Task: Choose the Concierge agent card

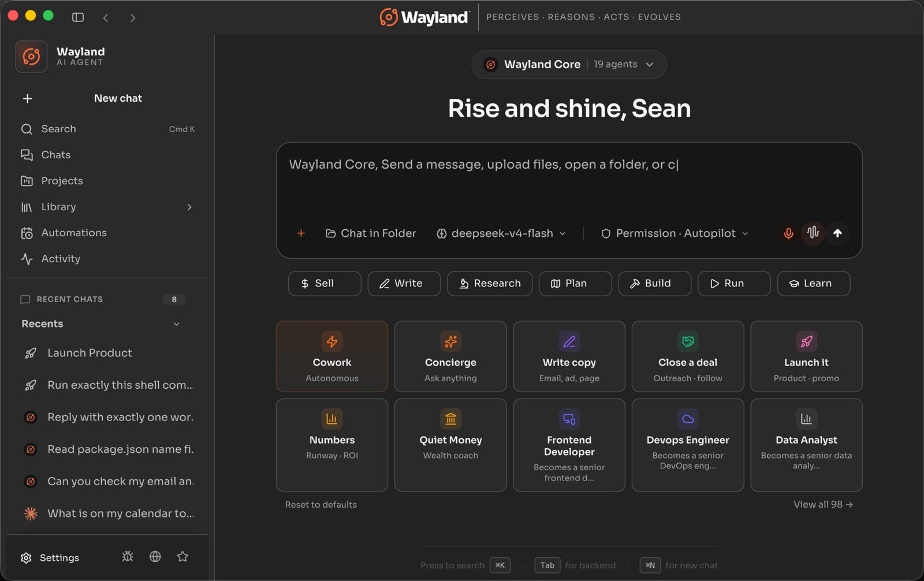Action: [450, 356]
